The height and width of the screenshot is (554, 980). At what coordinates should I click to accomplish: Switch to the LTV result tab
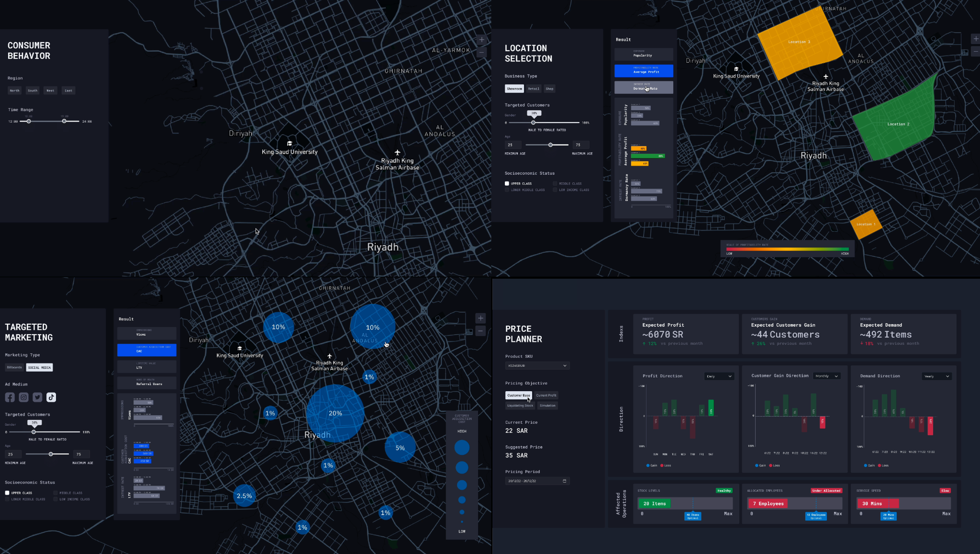tap(146, 366)
